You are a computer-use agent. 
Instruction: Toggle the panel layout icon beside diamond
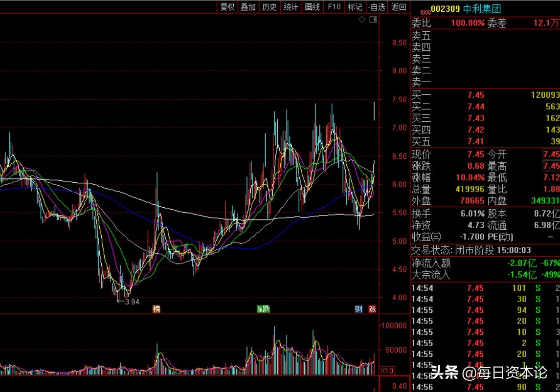(373, 20)
